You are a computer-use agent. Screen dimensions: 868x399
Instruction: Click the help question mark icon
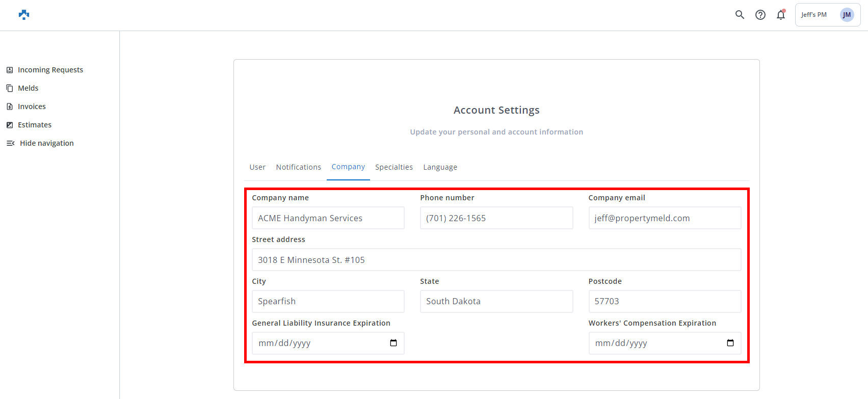[x=760, y=15]
